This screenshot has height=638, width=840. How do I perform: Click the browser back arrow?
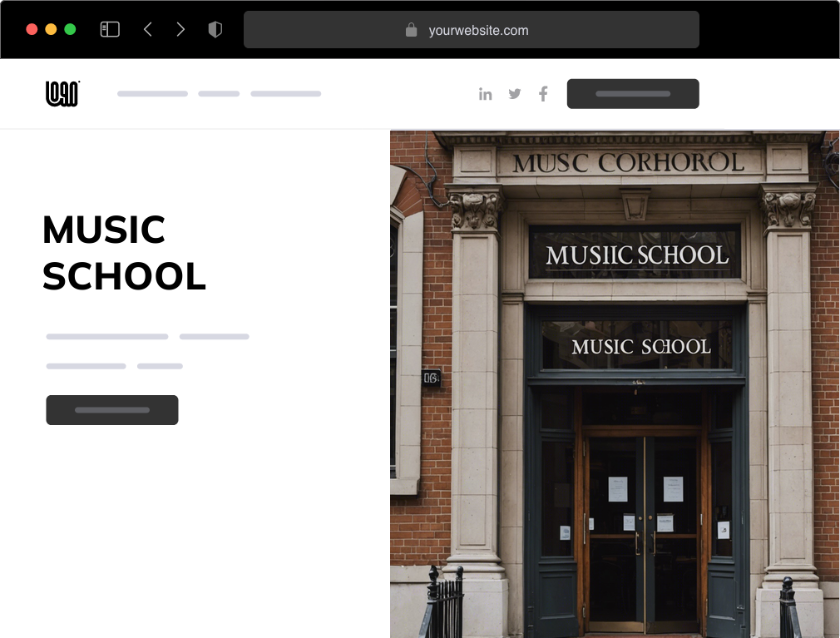coord(148,28)
